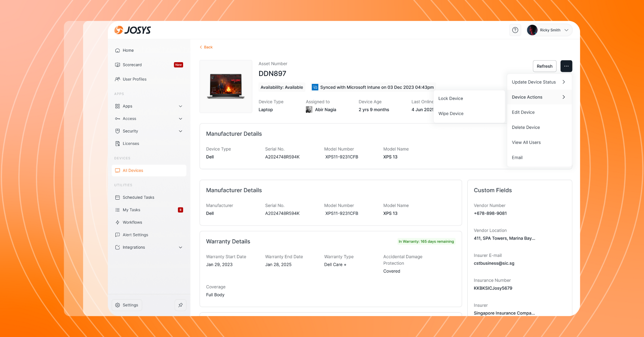Click the User Profiles icon

pos(118,79)
